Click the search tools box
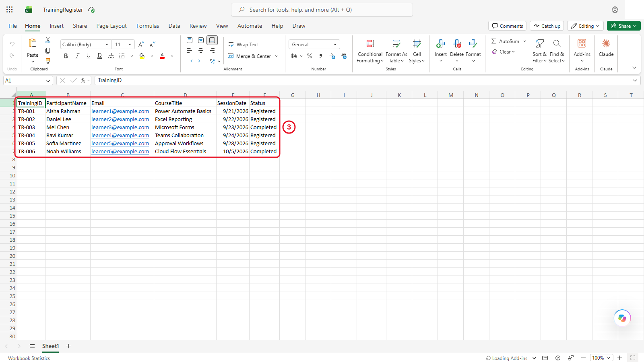 pos(322,10)
